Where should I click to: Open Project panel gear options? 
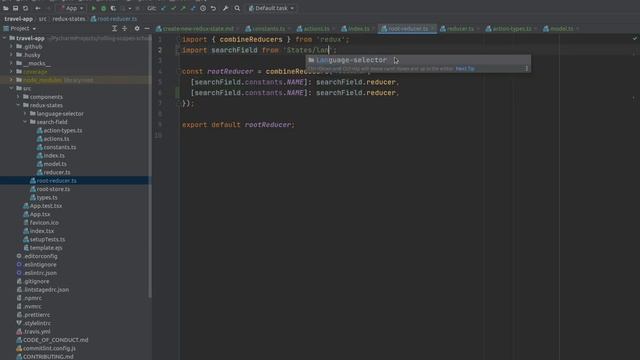point(137,29)
